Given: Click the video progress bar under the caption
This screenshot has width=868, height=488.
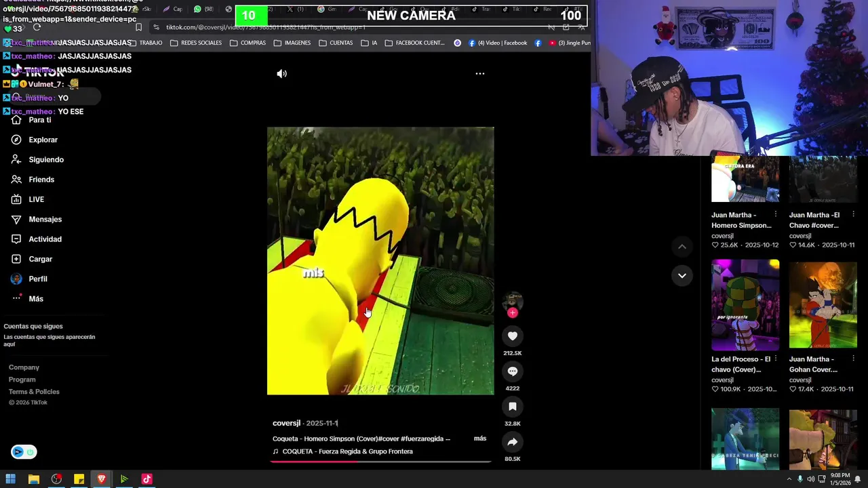Looking at the screenshot, I should 380,462.
